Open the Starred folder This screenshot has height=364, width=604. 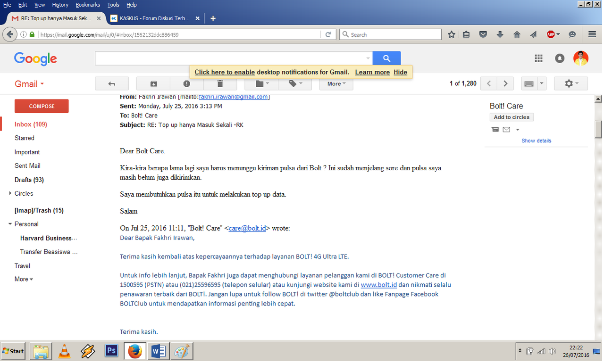click(x=25, y=138)
